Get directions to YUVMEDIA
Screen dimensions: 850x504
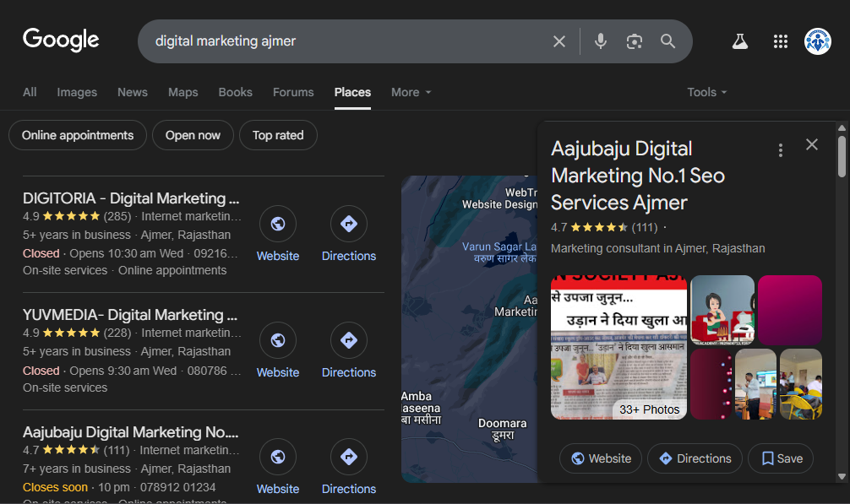pos(348,341)
